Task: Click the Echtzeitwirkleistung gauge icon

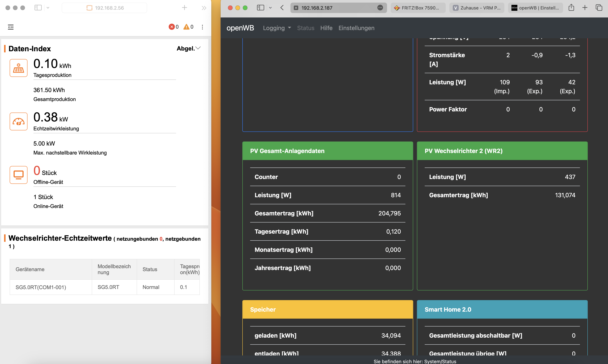Action: click(x=18, y=121)
